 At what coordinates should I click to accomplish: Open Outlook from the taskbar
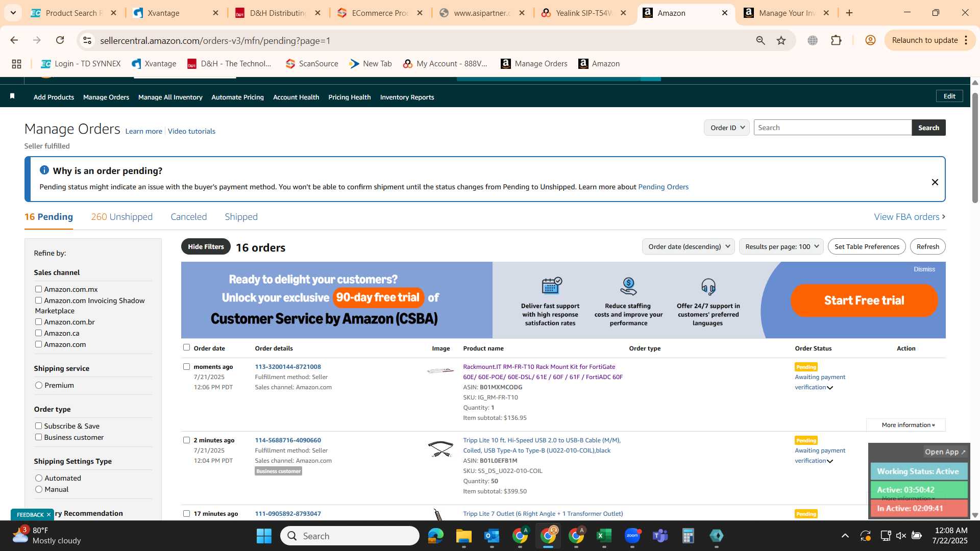(492, 536)
